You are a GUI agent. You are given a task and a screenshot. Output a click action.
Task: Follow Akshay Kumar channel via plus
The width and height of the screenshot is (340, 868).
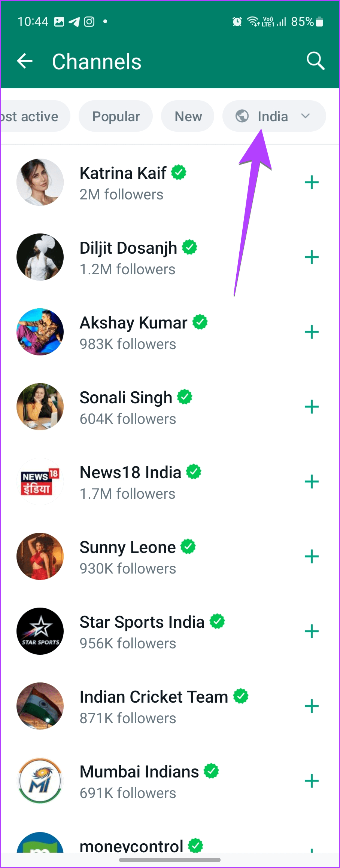(x=312, y=332)
